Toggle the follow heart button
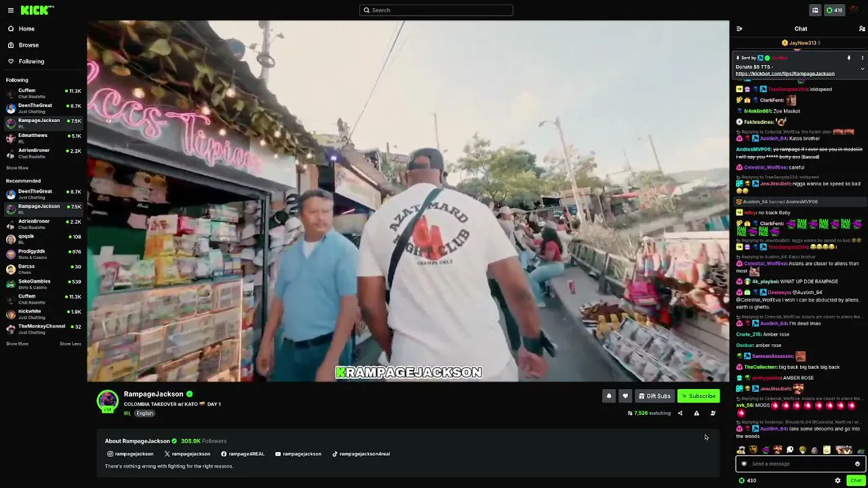 (x=625, y=396)
